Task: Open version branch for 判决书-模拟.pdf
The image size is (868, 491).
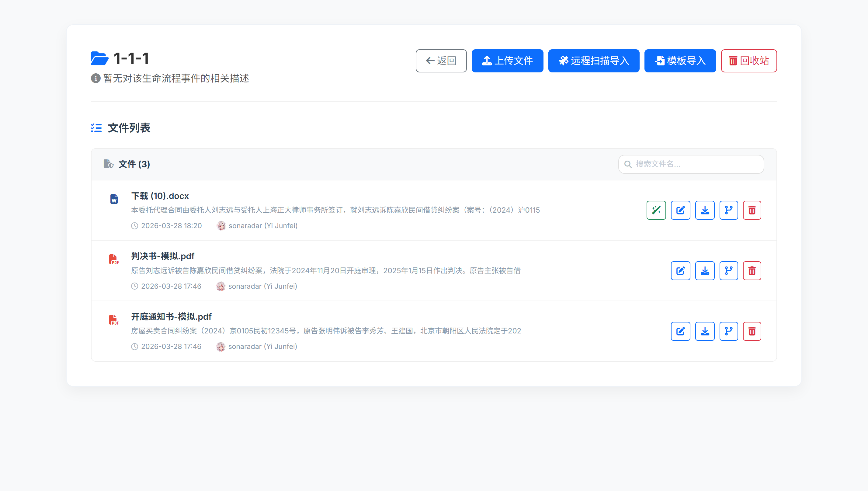Action: click(728, 270)
